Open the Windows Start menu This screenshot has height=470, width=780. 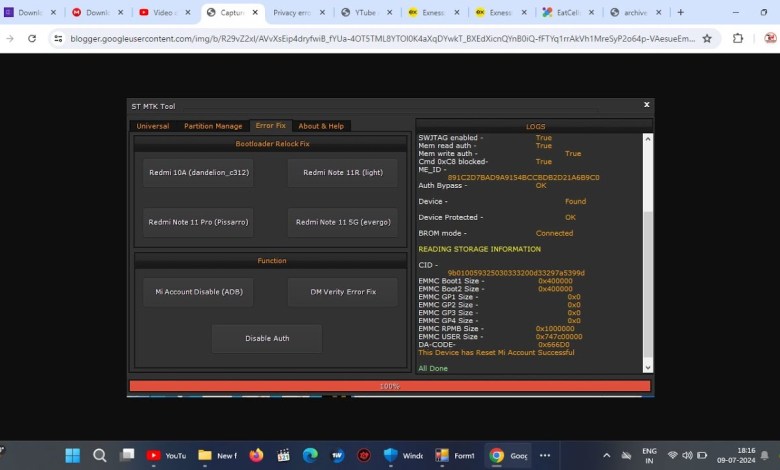73,455
